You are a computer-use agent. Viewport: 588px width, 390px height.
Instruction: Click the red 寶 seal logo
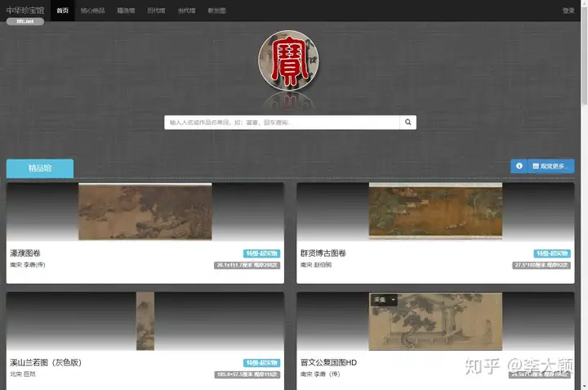point(288,61)
